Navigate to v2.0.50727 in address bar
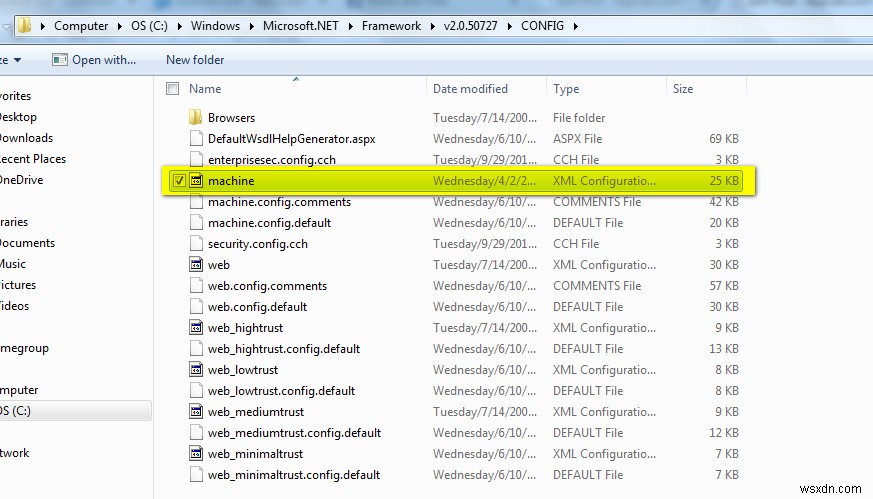Screen dimensions: 873x499 click(470, 26)
